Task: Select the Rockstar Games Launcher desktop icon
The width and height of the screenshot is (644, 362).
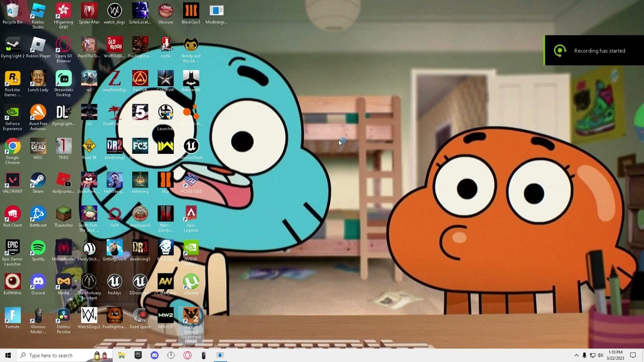Action: click(13, 83)
